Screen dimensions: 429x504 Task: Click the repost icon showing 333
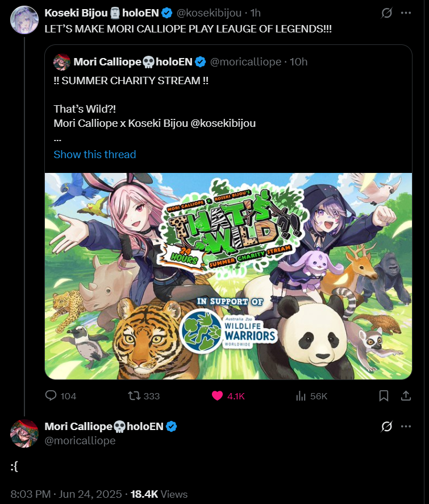coord(134,396)
